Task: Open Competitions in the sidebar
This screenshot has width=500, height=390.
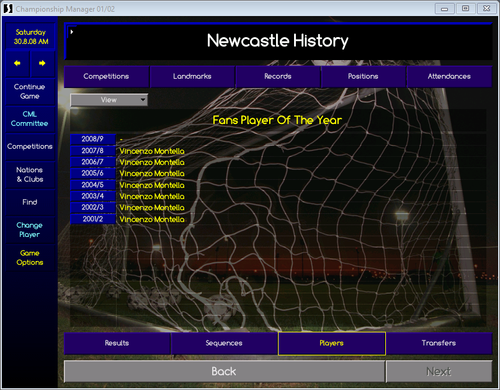Action: point(30,146)
